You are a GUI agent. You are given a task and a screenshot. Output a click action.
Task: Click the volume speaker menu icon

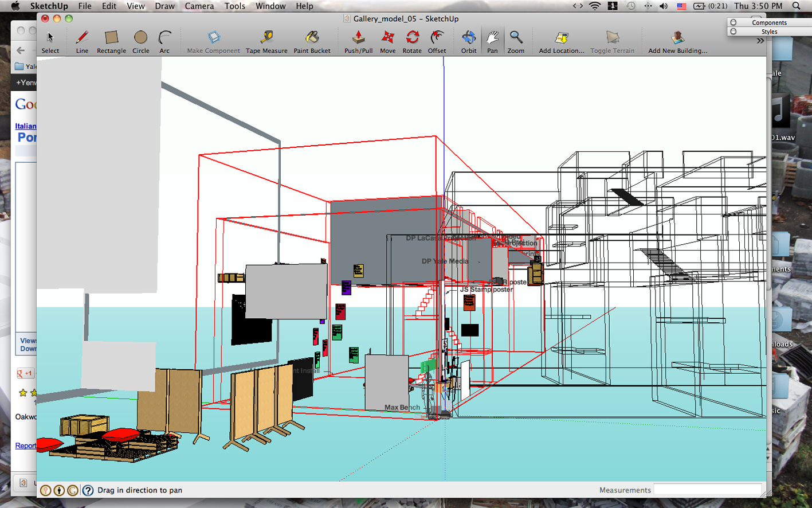(x=664, y=6)
